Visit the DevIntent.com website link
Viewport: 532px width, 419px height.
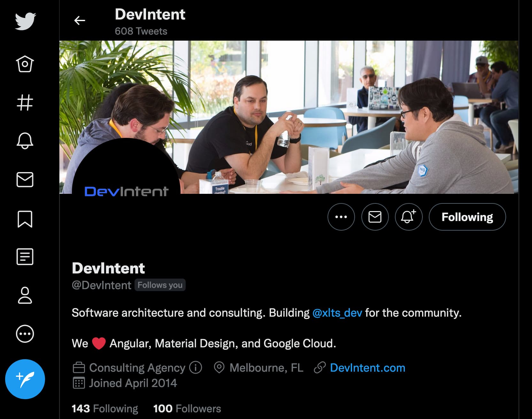pos(367,368)
